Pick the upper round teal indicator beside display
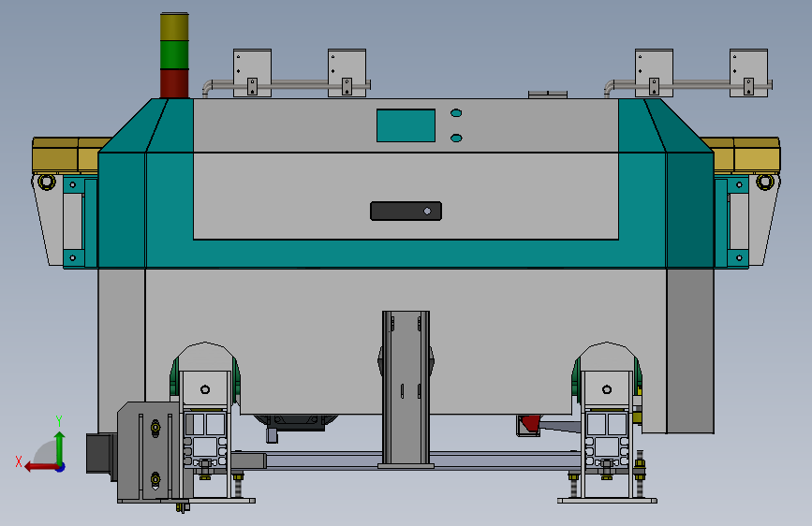Viewport: 812px width, 526px height. [x=456, y=113]
